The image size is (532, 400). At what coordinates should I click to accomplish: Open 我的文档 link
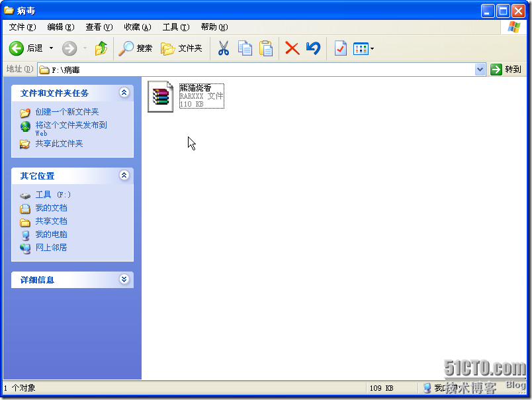tap(51, 208)
